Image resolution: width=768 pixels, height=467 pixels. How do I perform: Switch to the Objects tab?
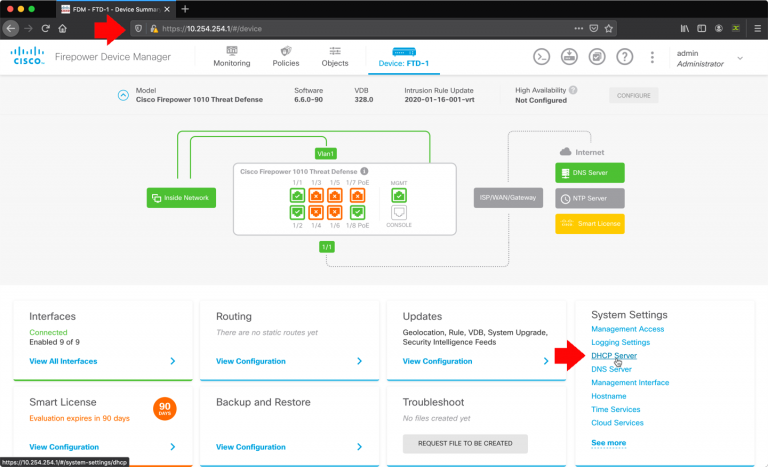[335, 57]
